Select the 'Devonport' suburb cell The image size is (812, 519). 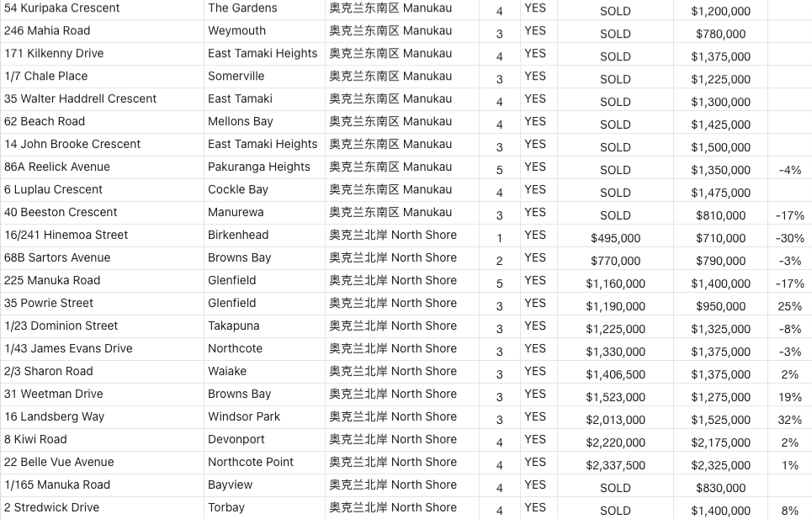(264, 441)
